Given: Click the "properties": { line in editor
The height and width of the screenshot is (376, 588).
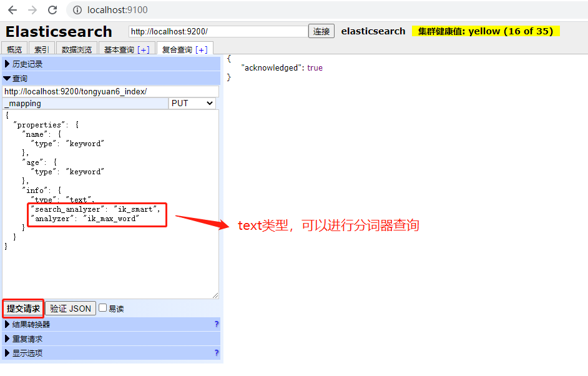Looking at the screenshot, I should (x=46, y=125).
